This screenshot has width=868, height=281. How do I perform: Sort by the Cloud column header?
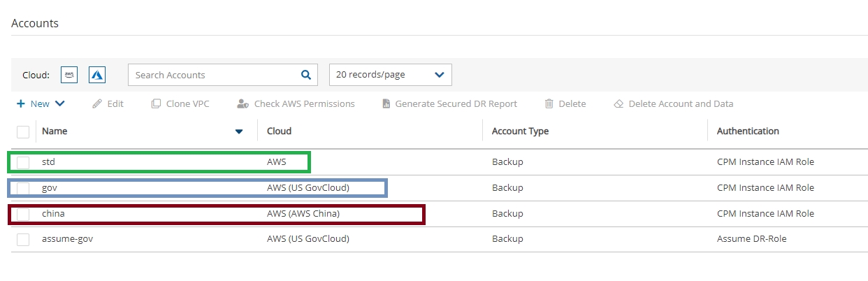[279, 131]
